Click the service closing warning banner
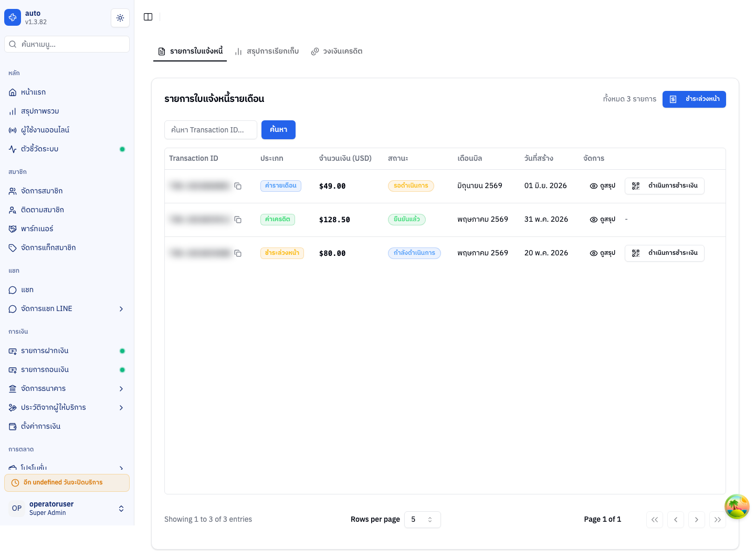 pos(67,483)
